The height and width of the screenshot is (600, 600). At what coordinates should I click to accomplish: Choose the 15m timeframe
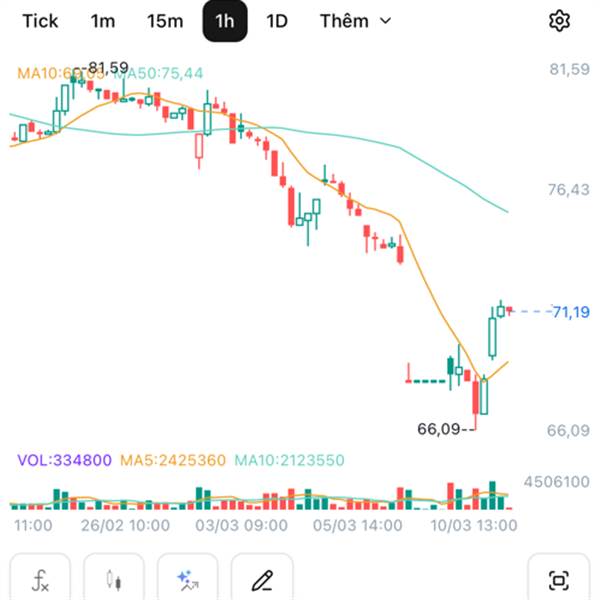tap(164, 21)
